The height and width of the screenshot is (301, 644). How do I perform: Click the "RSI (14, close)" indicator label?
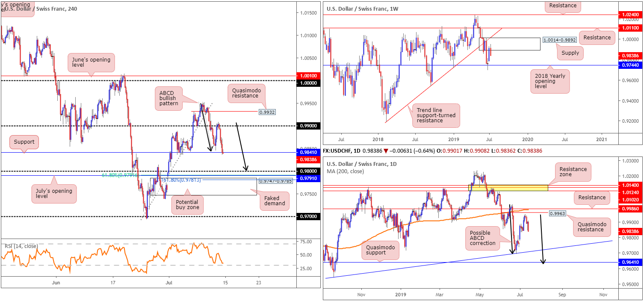[x=21, y=246]
